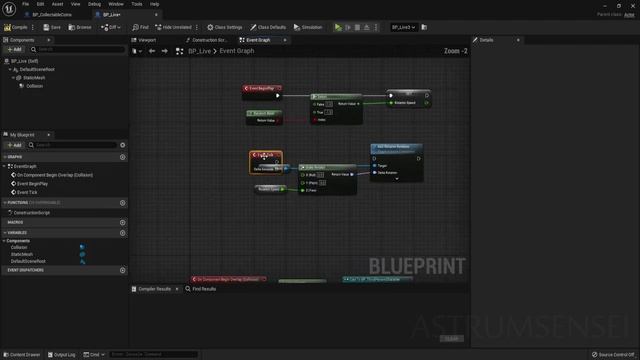
Task: Select ConstructionScript in Functions list
Action: (x=32, y=213)
